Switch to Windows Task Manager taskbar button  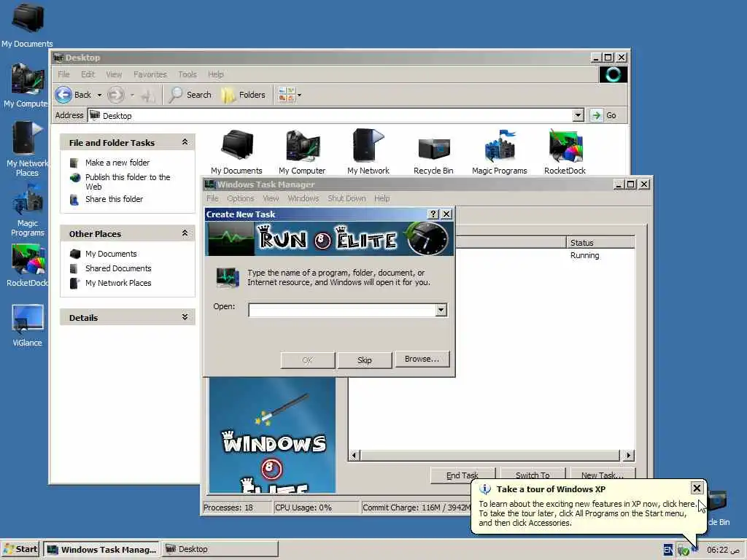tap(101, 549)
